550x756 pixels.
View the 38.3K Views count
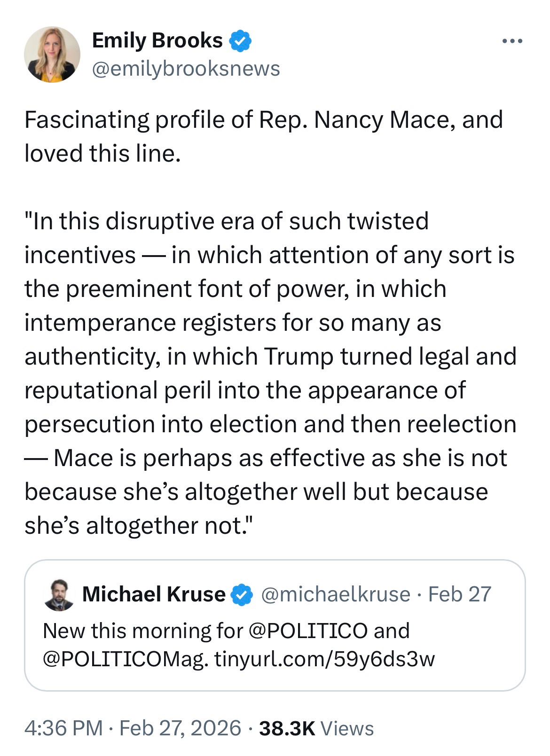pyautogui.click(x=316, y=728)
